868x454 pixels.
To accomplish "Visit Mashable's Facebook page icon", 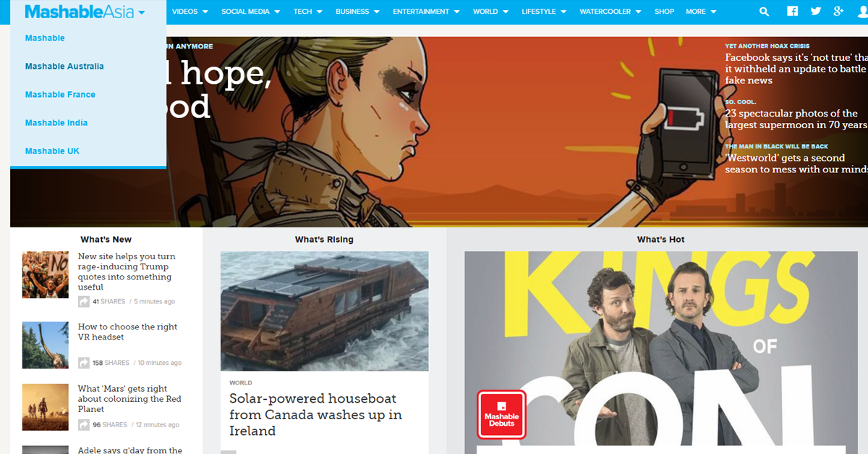I will pyautogui.click(x=793, y=12).
